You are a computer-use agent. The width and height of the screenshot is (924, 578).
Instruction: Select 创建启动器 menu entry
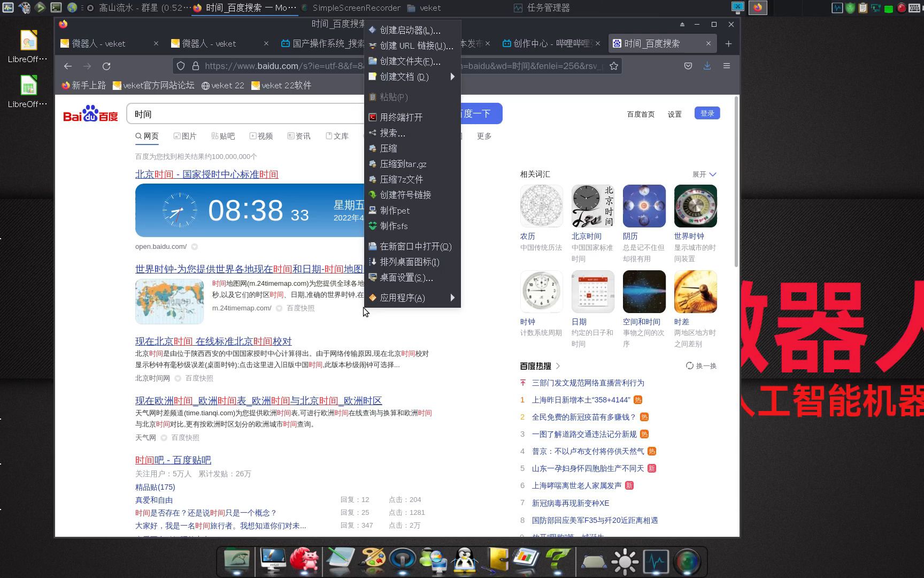(x=412, y=31)
